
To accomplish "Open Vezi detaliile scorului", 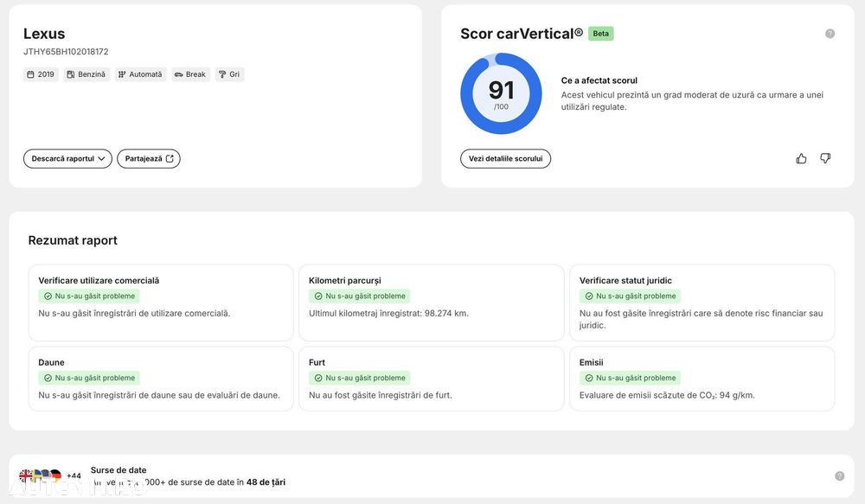I will tap(505, 159).
